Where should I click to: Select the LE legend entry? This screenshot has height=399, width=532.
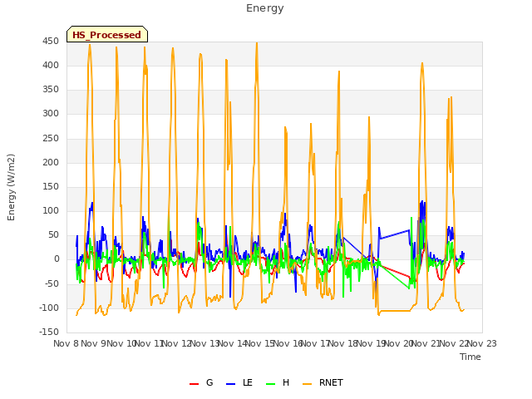[239, 382]
